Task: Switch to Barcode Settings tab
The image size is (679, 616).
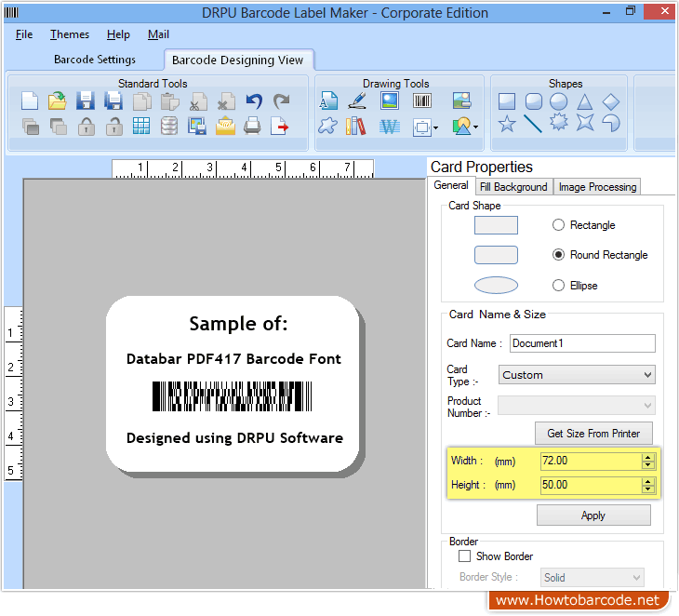Action: tap(95, 60)
